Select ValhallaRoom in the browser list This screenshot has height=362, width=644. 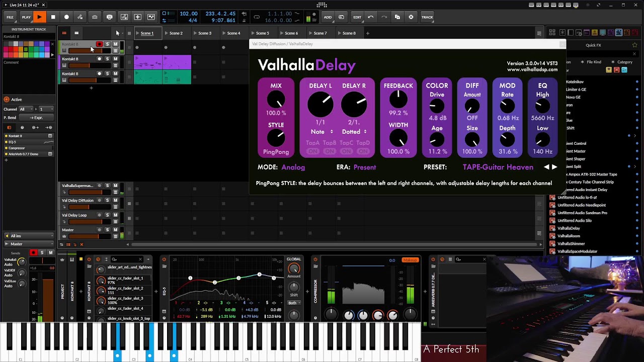[x=569, y=236]
